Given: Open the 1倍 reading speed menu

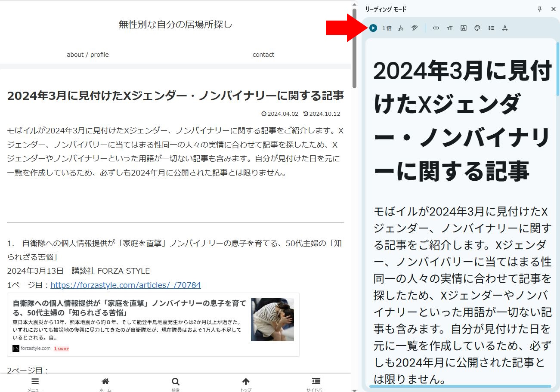Looking at the screenshot, I should pos(387,28).
